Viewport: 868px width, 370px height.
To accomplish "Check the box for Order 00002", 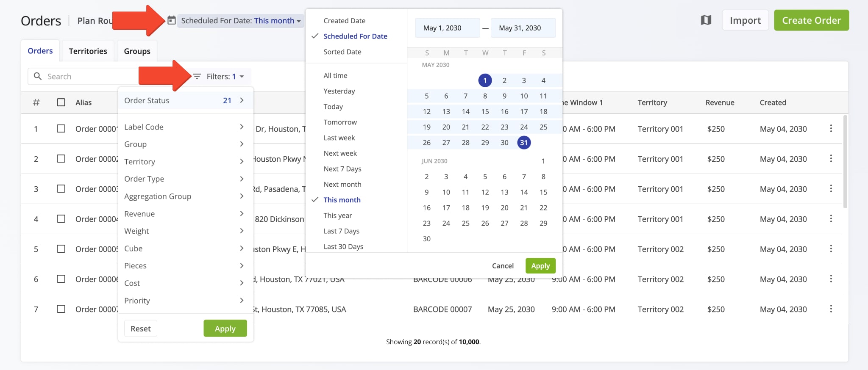I will pos(61,158).
